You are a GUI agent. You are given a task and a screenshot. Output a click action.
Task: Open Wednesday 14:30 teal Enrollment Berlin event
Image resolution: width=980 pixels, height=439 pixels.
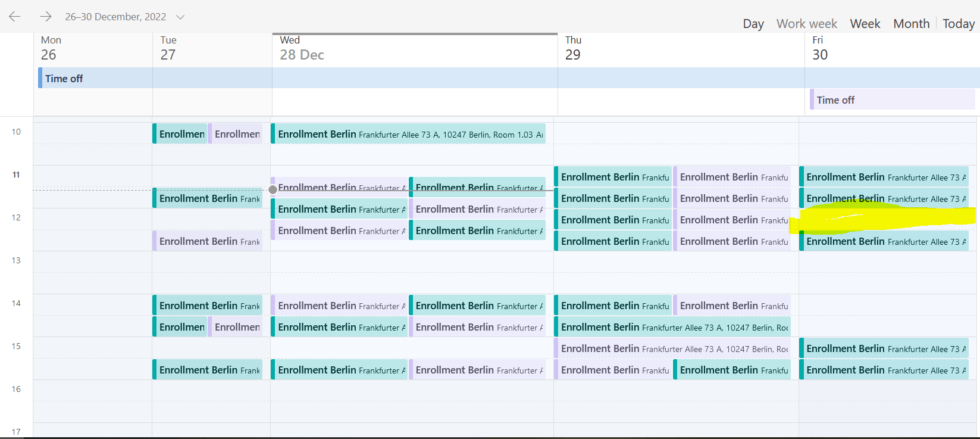point(339,327)
